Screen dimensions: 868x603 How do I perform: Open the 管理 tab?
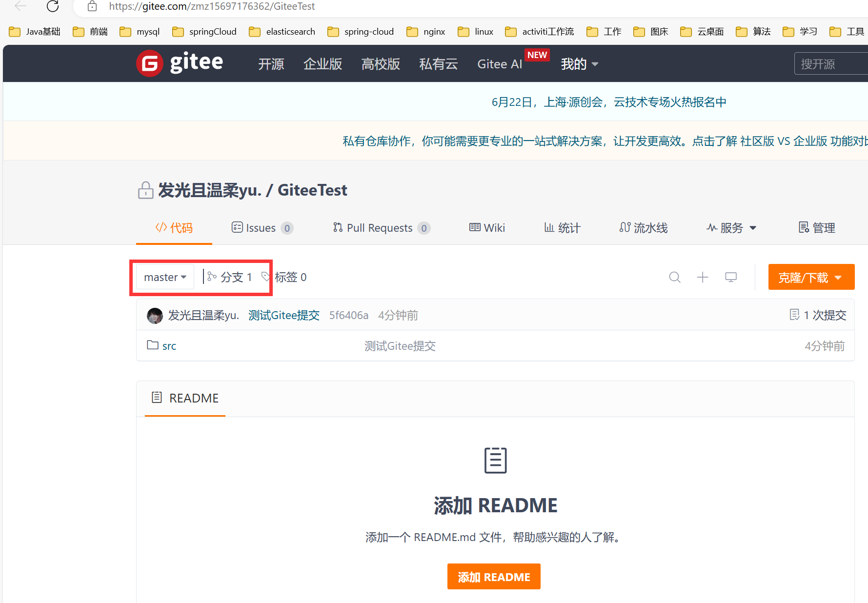817,228
